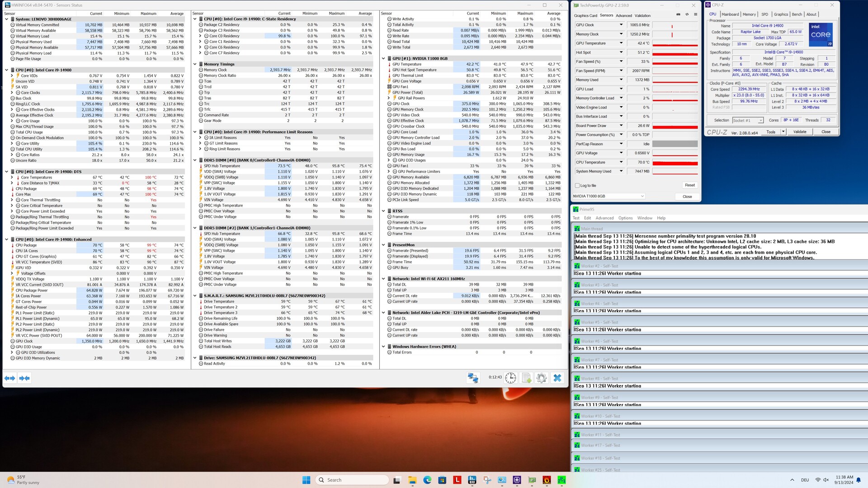
Task: Collapse the Memory Timings sensor group
Action: click(195, 64)
